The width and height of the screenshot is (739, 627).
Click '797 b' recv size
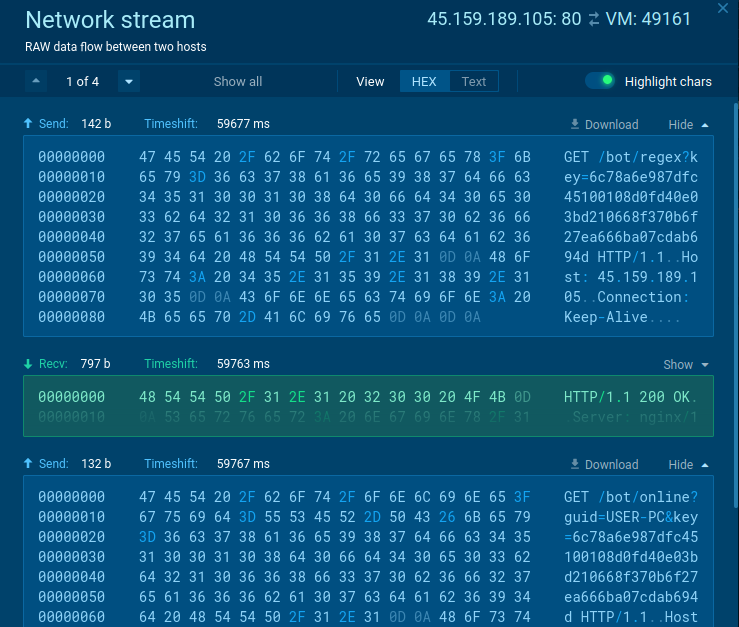click(x=95, y=363)
